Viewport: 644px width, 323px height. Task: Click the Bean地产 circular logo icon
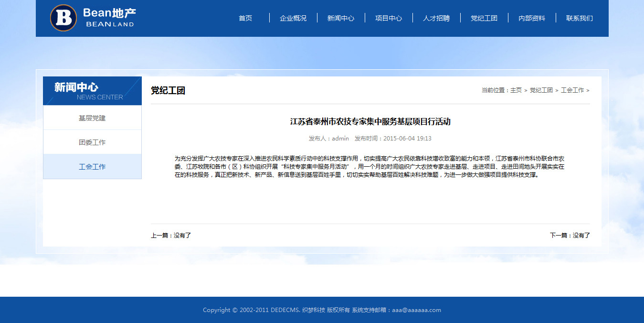63,18
